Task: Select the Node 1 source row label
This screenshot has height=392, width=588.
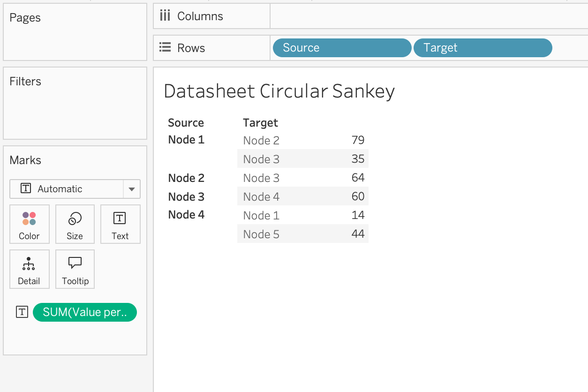Action: click(186, 140)
